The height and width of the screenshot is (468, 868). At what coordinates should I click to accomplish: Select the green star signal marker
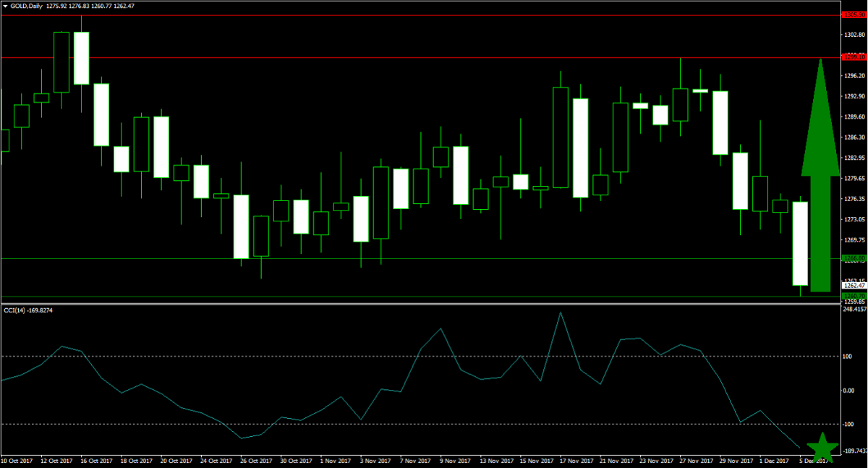coord(822,448)
